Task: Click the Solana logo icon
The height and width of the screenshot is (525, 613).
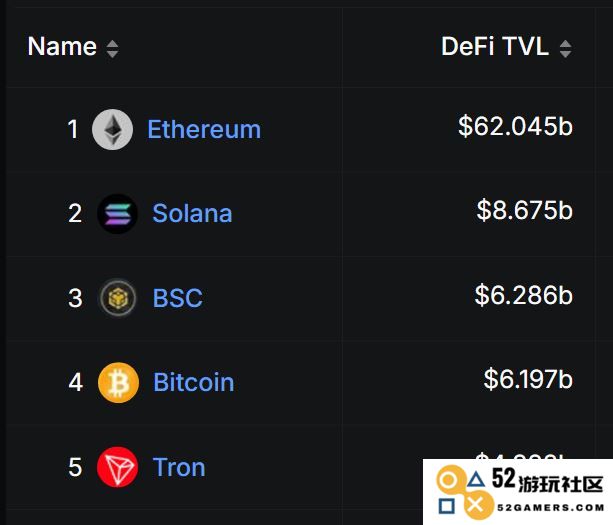Action: (117, 213)
